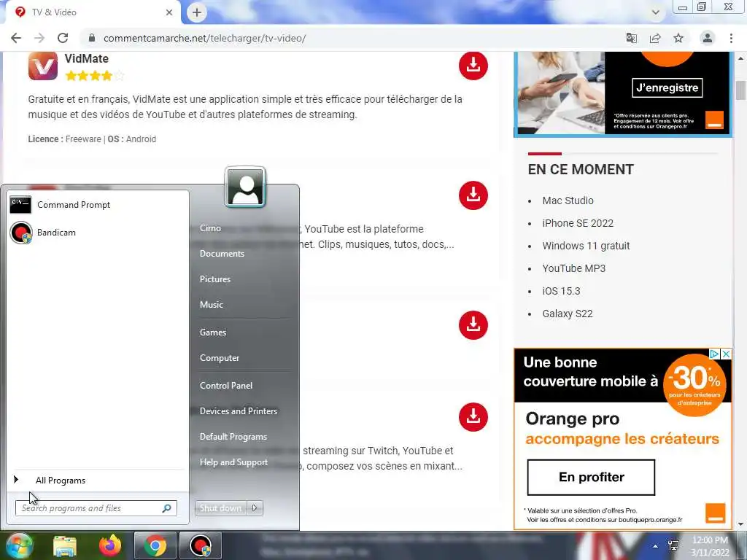The image size is (747, 560).
Task: Open Music from Start menu
Action: coord(211,305)
